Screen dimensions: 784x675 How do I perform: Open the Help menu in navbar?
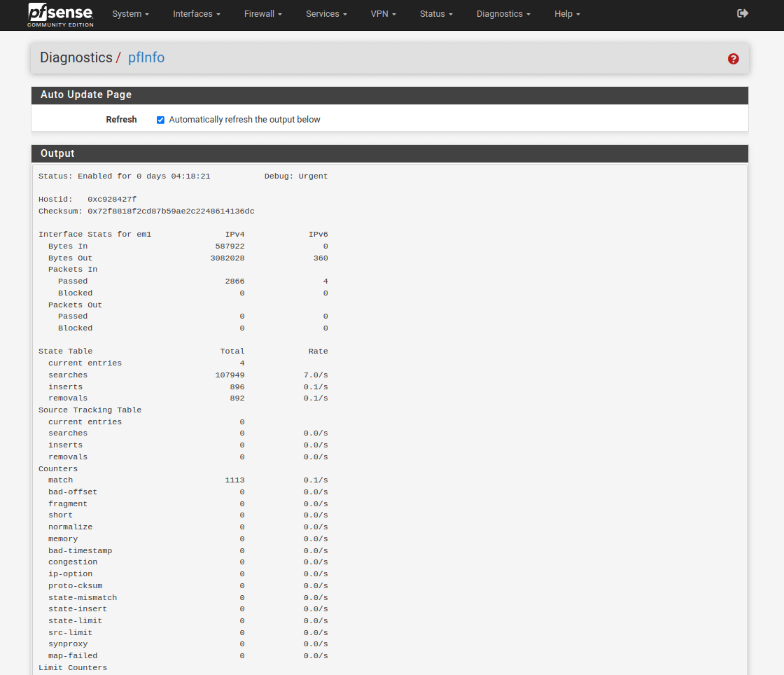point(566,14)
